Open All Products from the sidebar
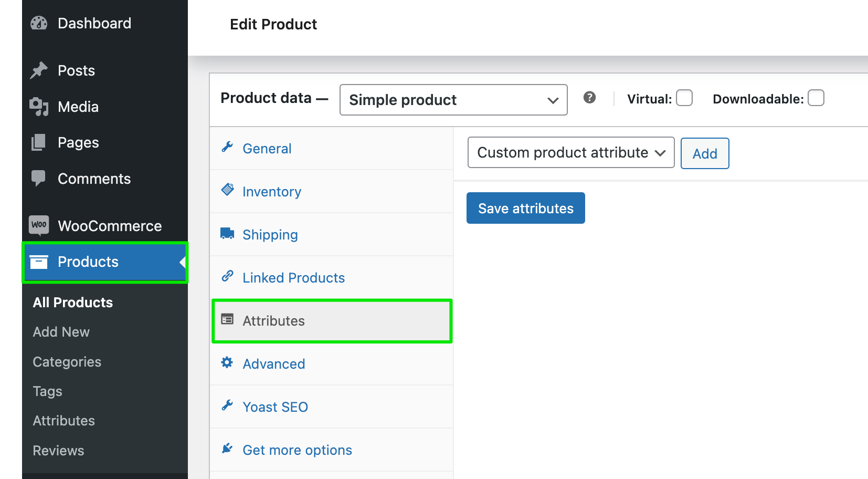 [x=72, y=302]
